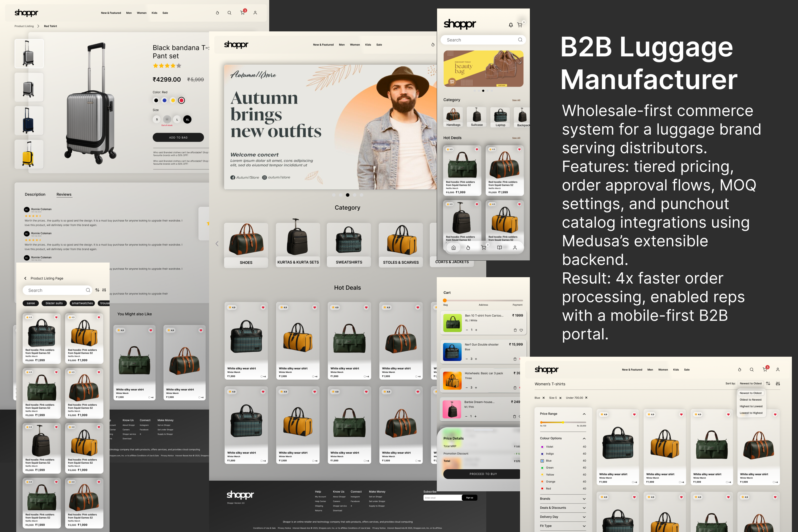Tap flame icon in mobile bottom navigation

tap(468, 248)
